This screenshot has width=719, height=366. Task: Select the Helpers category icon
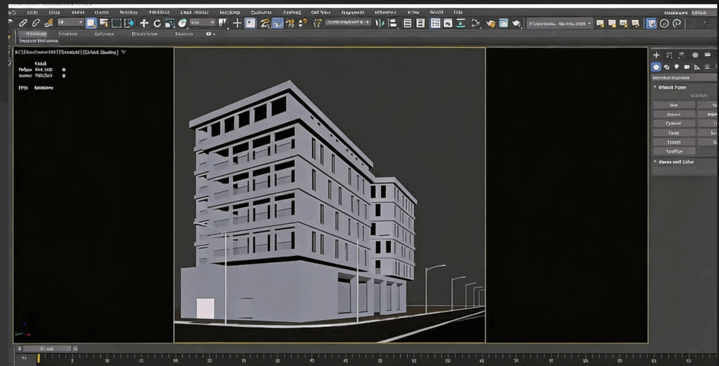click(x=697, y=67)
